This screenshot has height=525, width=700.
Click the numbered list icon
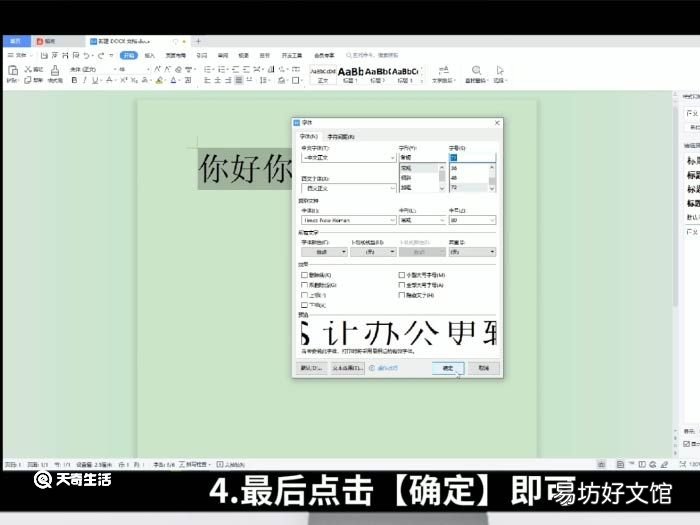221,69
